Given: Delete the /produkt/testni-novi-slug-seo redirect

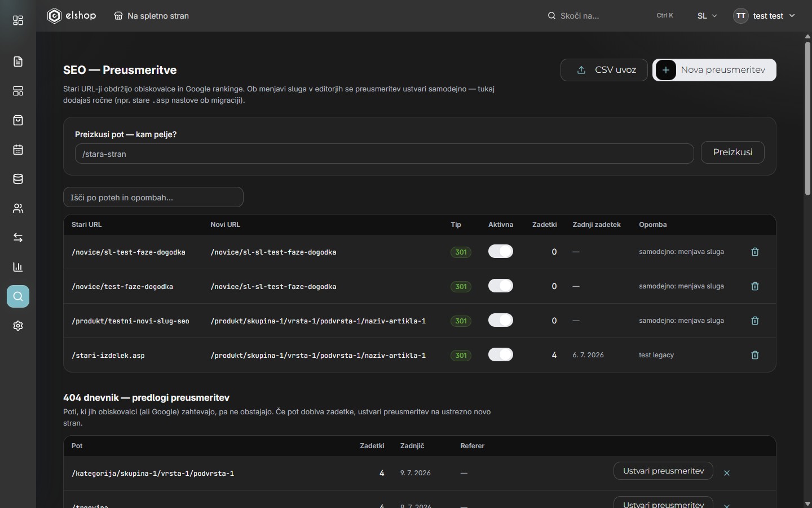Looking at the screenshot, I should 755,321.
